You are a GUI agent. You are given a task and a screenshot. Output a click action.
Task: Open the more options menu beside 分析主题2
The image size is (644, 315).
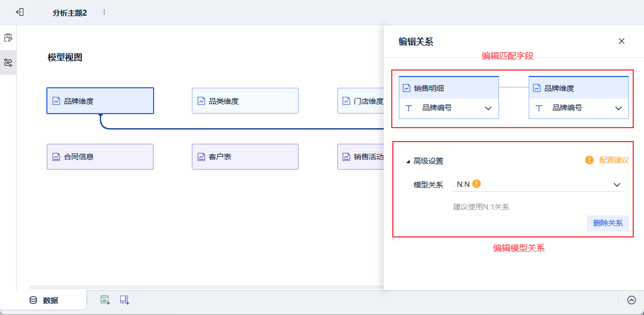[104, 12]
